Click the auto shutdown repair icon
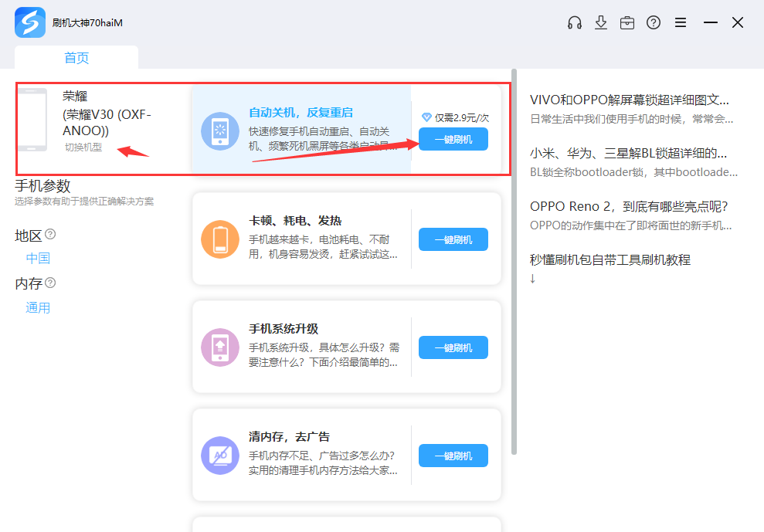 click(219, 130)
